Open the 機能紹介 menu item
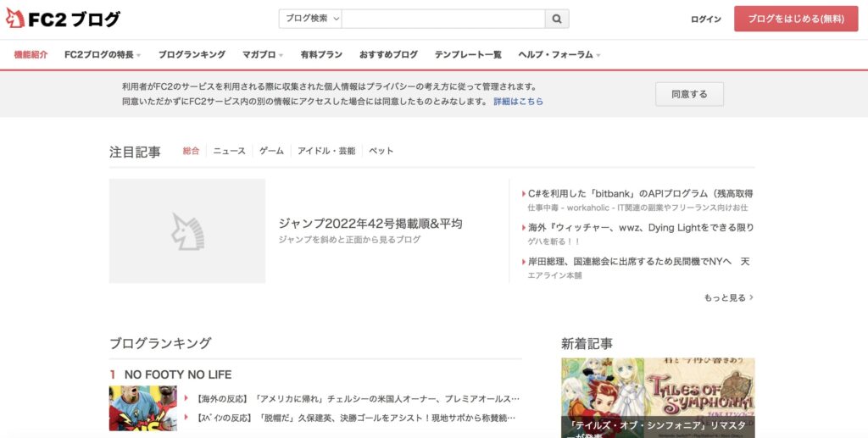The width and height of the screenshot is (868, 438). click(x=31, y=55)
